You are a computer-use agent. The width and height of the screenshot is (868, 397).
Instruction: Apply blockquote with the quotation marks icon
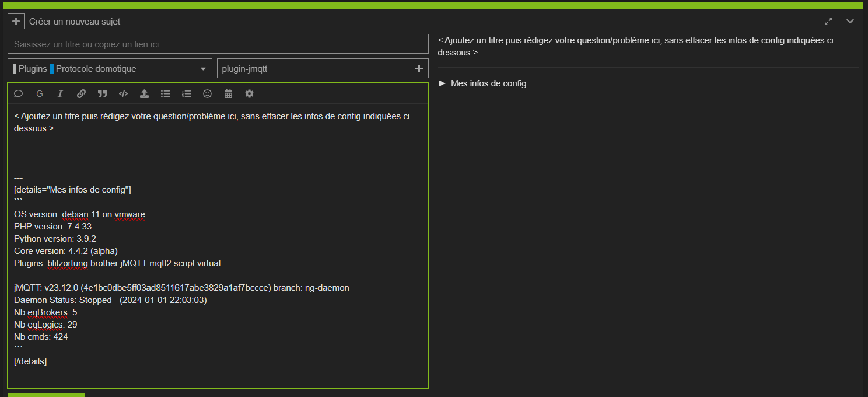[x=102, y=94]
